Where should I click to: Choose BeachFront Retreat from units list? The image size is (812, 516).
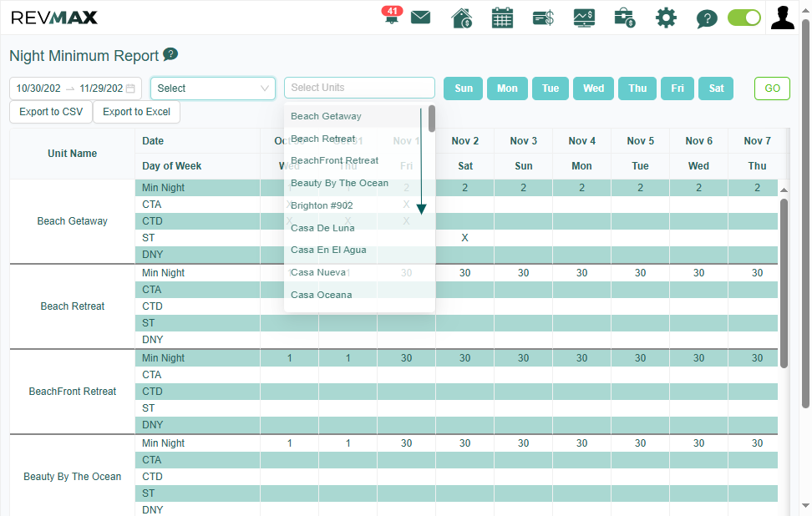[356, 160]
